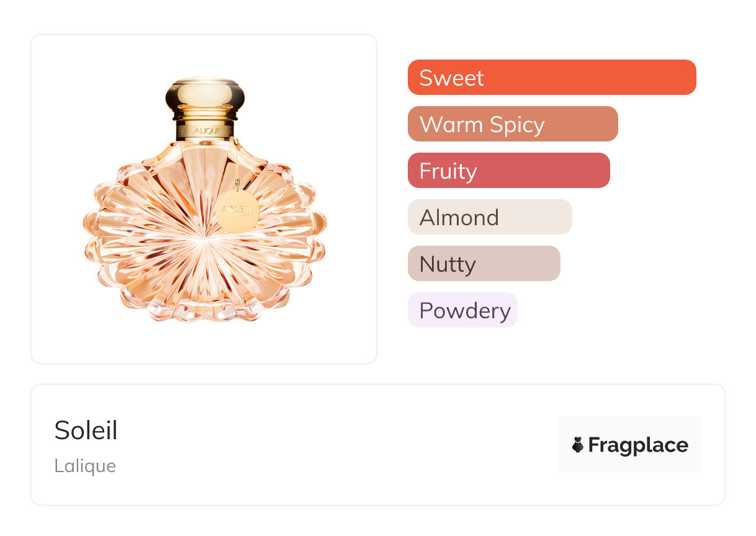Click the Fragplace wordmark text
This screenshot has height=536, width=756.
[x=638, y=445]
